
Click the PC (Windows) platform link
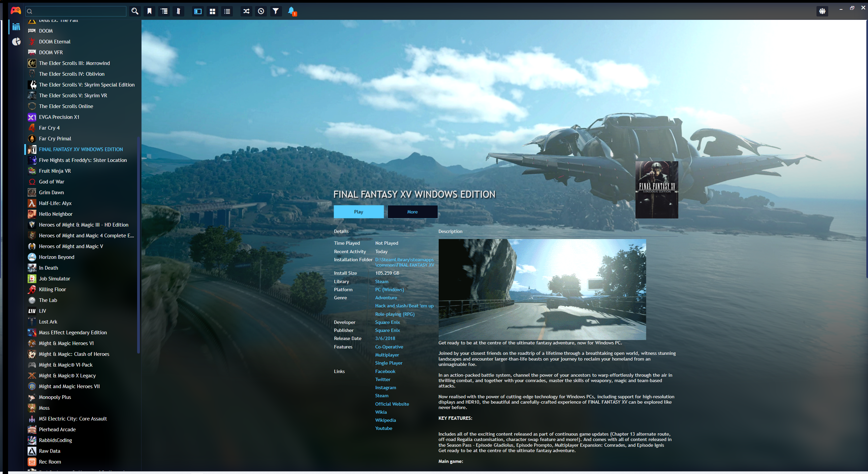pos(389,290)
